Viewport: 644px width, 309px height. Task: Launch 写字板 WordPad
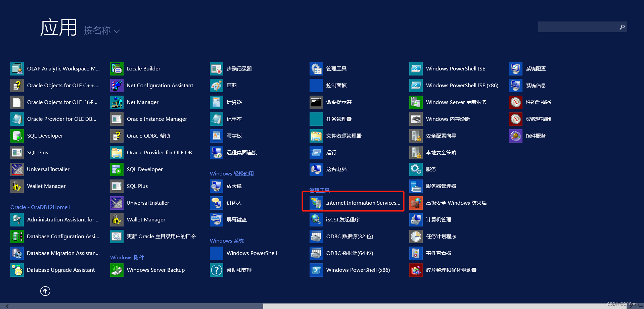(x=226, y=136)
